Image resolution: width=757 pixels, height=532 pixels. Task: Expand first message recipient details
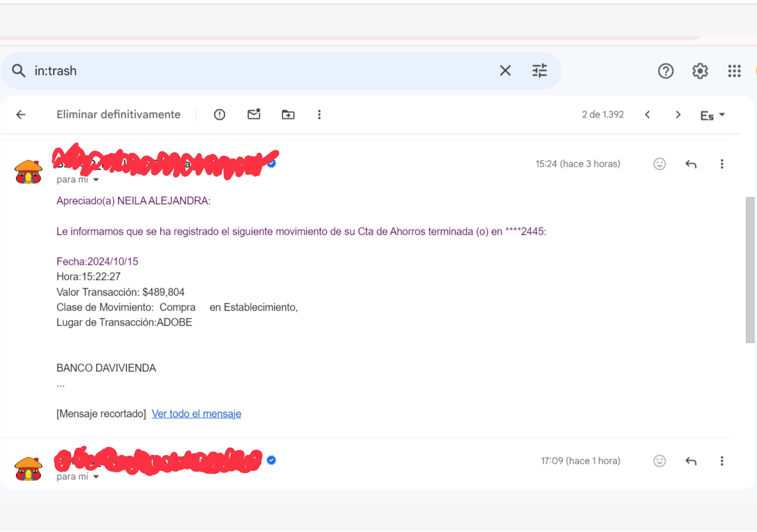96,180
